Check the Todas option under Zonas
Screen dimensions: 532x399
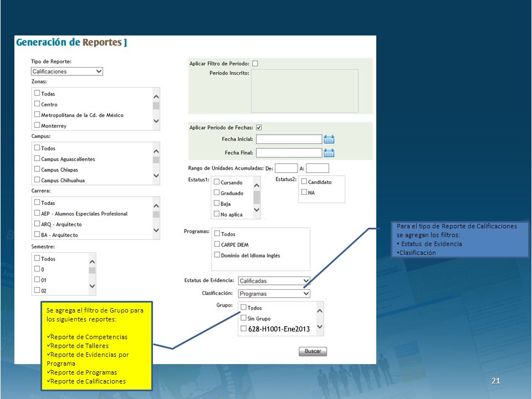tap(37, 93)
